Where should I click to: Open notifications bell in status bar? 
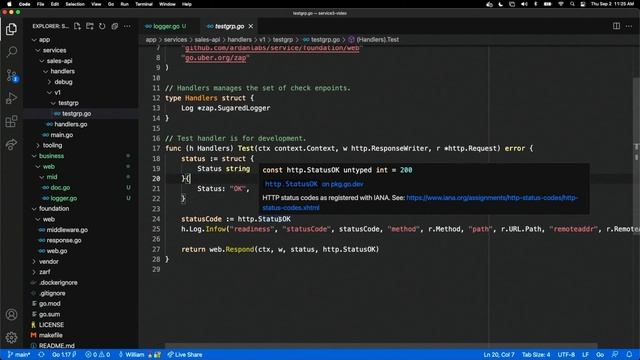[x=629, y=355]
